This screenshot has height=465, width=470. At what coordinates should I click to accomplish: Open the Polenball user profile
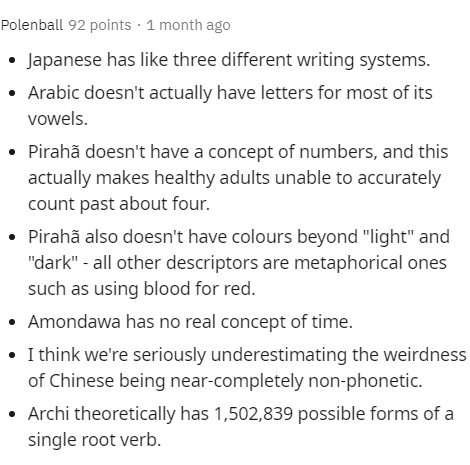32,25
